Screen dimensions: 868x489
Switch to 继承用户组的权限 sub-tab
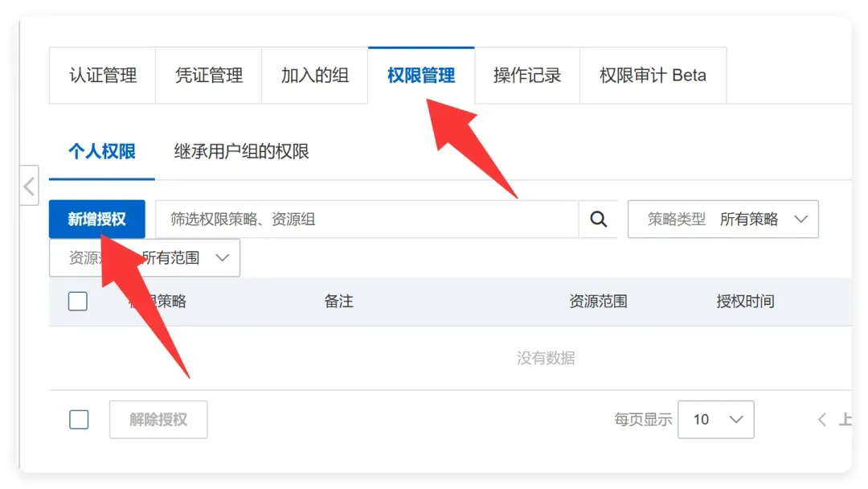(241, 151)
